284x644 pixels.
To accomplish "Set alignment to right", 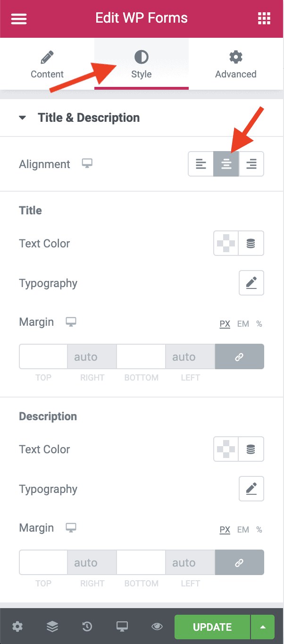I will point(251,164).
